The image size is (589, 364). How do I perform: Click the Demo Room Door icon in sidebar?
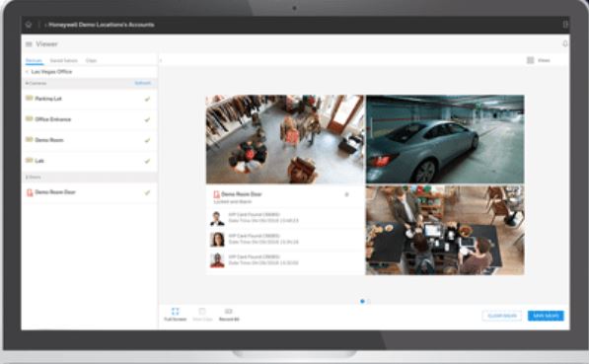[30, 192]
